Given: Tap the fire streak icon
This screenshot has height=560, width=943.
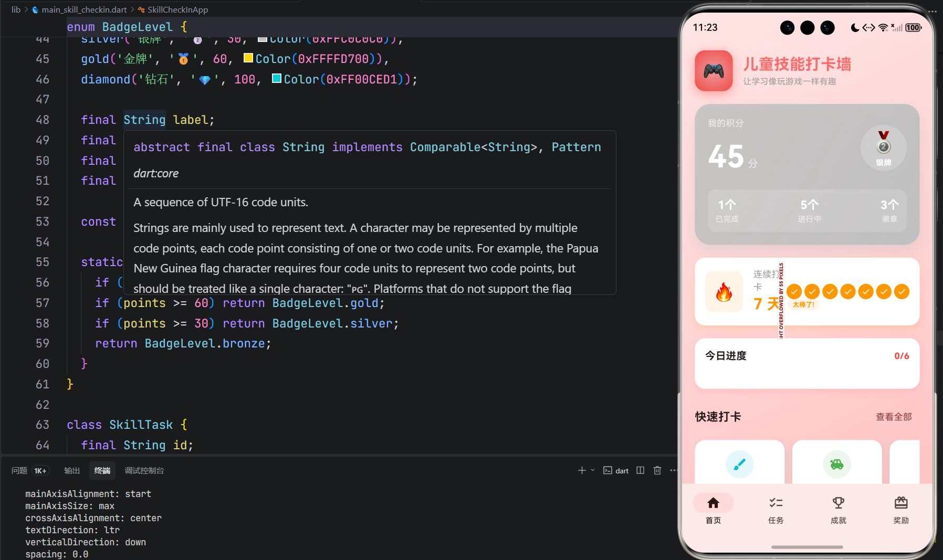Looking at the screenshot, I should [724, 292].
